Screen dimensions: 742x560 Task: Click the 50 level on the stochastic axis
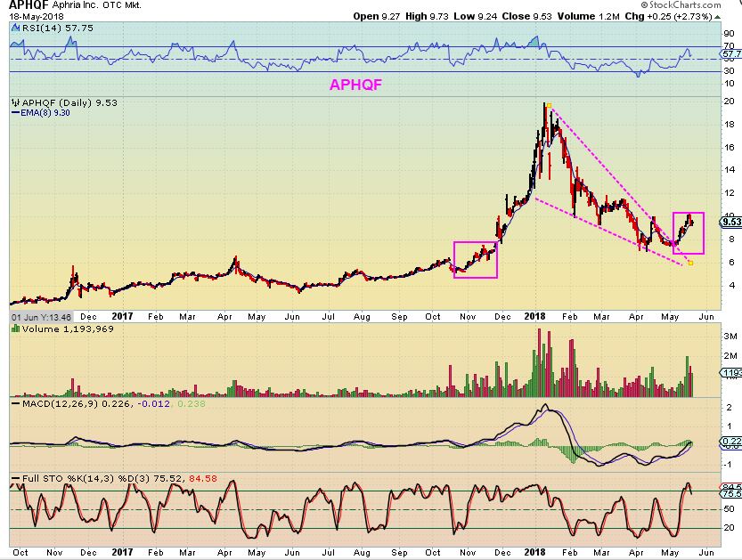[729, 509]
